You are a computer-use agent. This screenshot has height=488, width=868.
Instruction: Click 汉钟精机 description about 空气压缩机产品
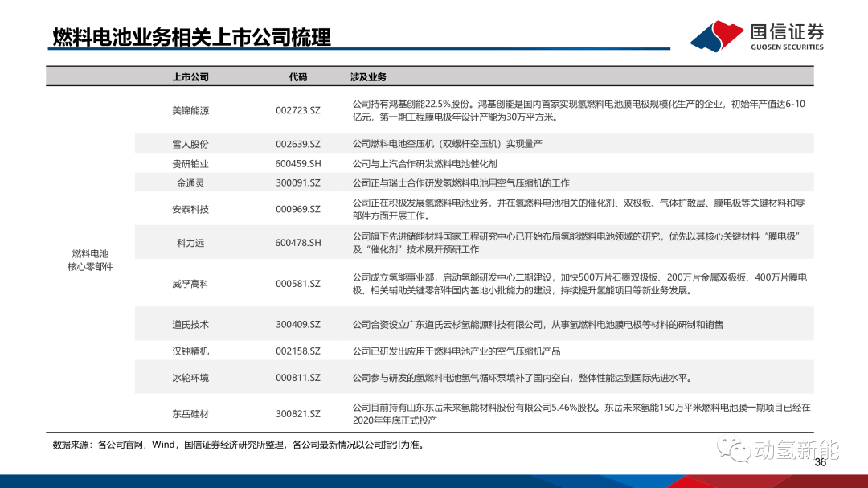coord(457,351)
